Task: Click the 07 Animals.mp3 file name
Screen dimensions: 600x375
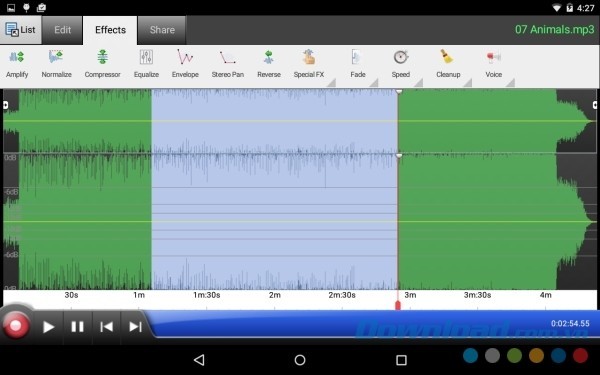Action: [x=554, y=29]
